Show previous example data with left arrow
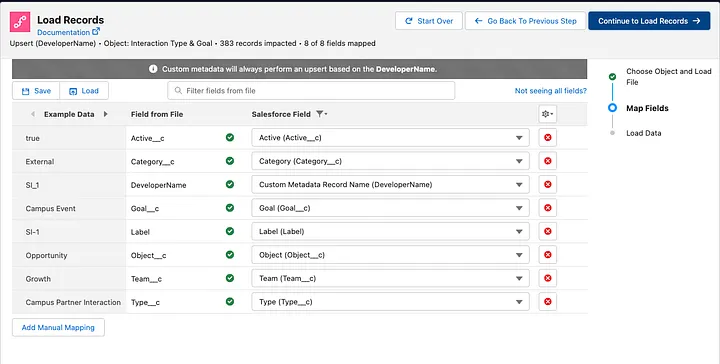 pos(33,114)
